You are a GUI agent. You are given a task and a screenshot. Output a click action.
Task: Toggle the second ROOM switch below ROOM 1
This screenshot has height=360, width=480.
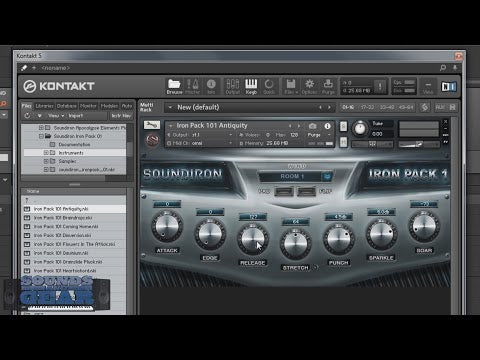pyautogui.click(x=306, y=191)
